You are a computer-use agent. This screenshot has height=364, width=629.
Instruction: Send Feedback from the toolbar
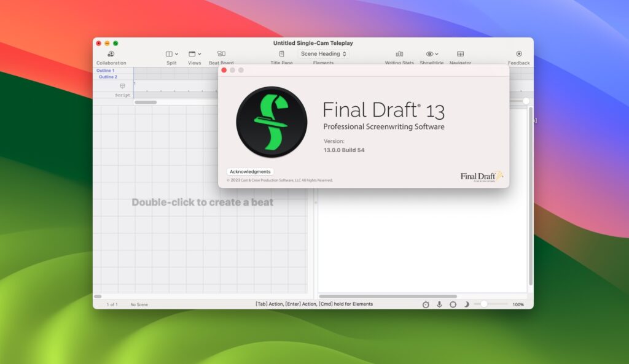[x=519, y=55]
